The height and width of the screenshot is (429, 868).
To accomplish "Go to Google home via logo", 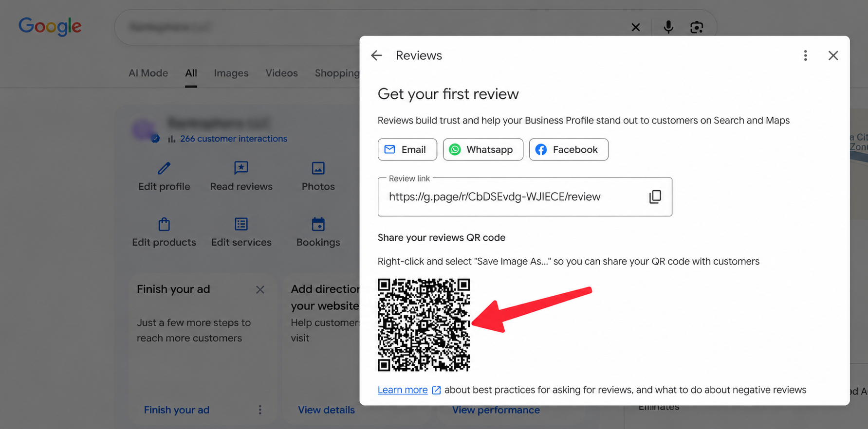I will [x=50, y=27].
